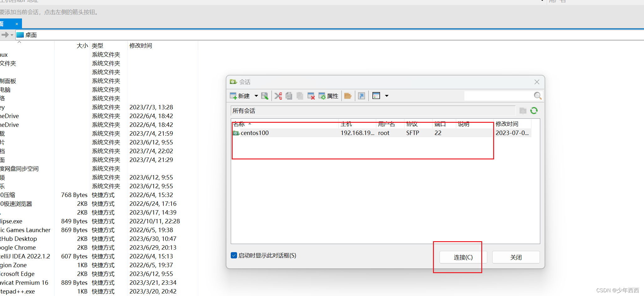
Task: Click the list view mode icon
Action: point(376,96)
